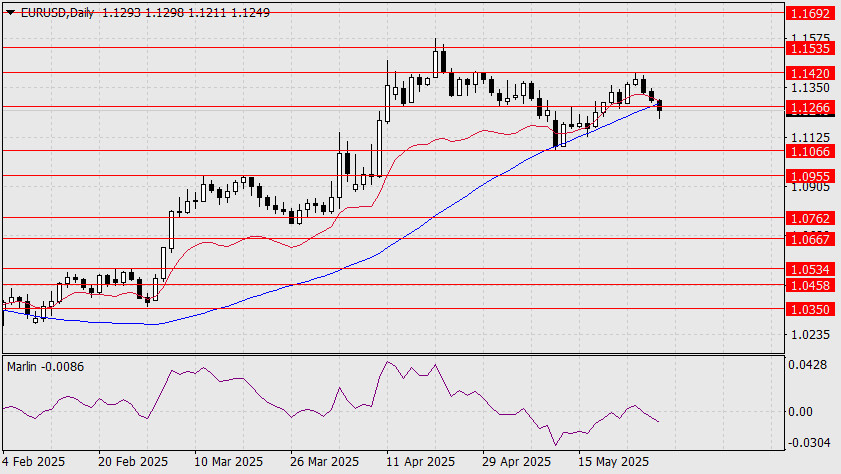Image resolution: width=841 pixels, height=474 pixels.
Task: Select the 1.1535 price level label
Action: [810, 48]
